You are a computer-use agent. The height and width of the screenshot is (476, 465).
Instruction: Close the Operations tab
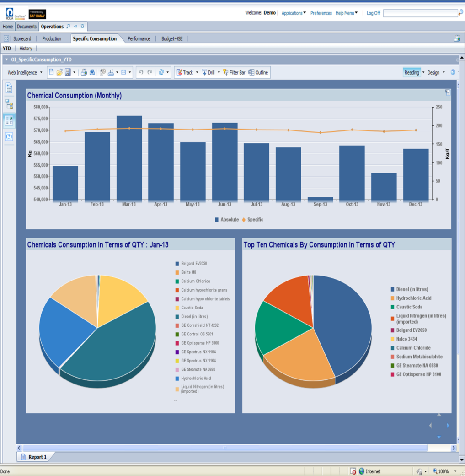[82, 27]
